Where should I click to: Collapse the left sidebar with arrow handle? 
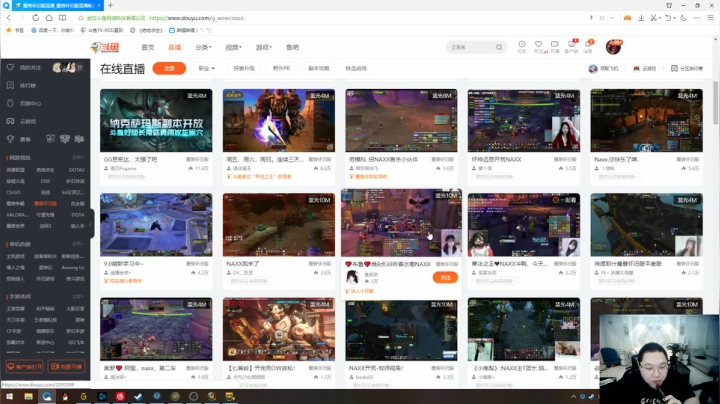(91, 224)
